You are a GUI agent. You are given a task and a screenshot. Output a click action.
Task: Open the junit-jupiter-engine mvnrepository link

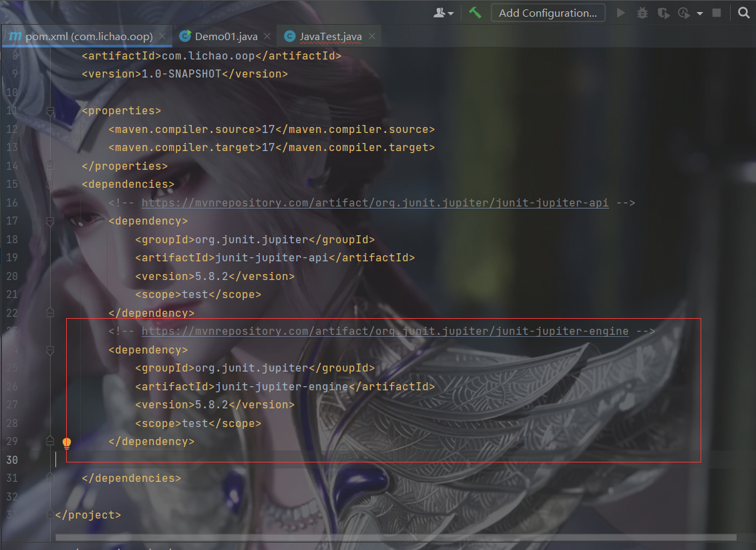tap(385, 331)
